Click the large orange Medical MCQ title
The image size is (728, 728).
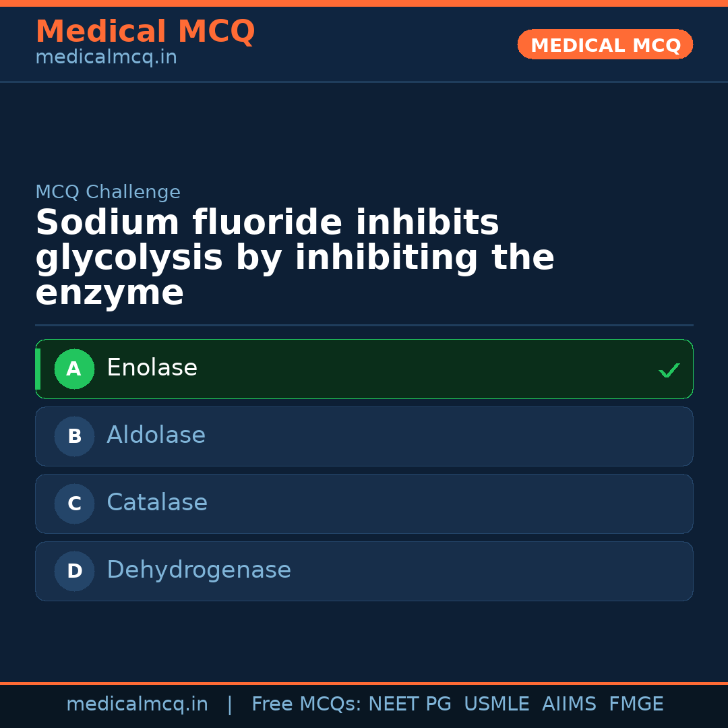coord(145,32)
